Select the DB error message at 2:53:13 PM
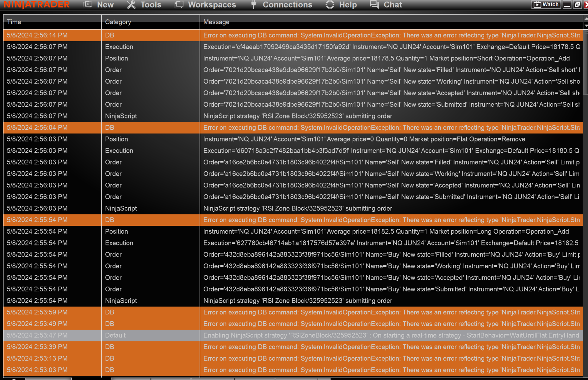The width and height of the screenshot is (588, 380). point(391,358)
